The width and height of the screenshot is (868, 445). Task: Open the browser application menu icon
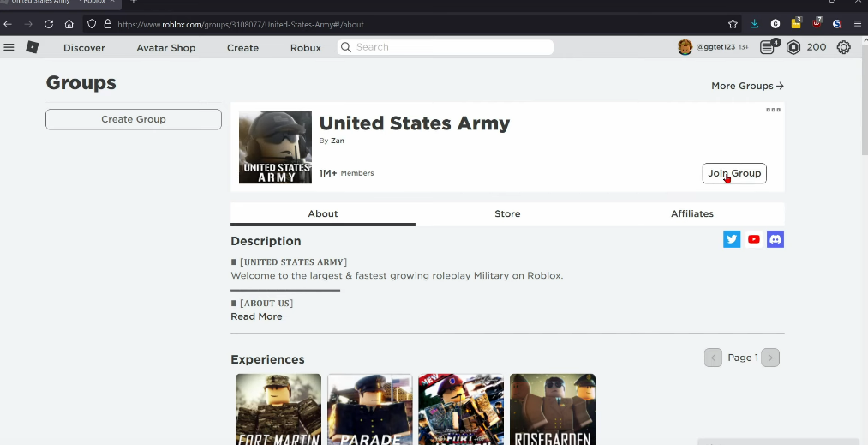[858, 24]
